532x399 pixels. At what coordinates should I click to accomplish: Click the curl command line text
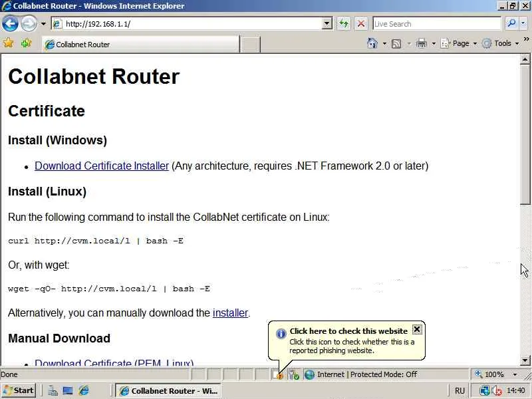pos(96,241)
